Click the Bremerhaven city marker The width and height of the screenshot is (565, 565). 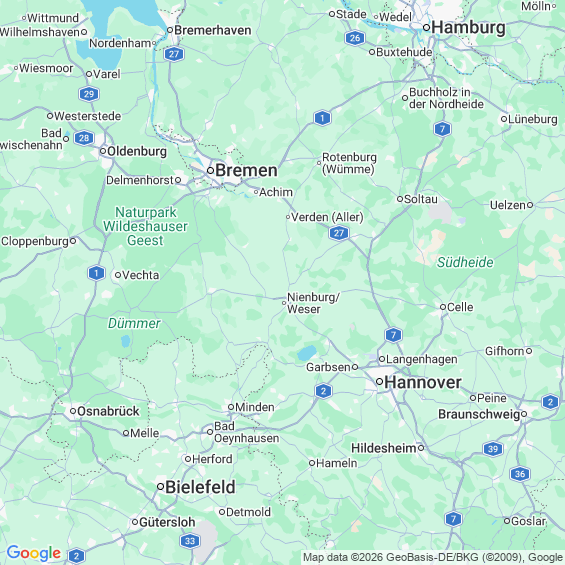click(170, 30)
